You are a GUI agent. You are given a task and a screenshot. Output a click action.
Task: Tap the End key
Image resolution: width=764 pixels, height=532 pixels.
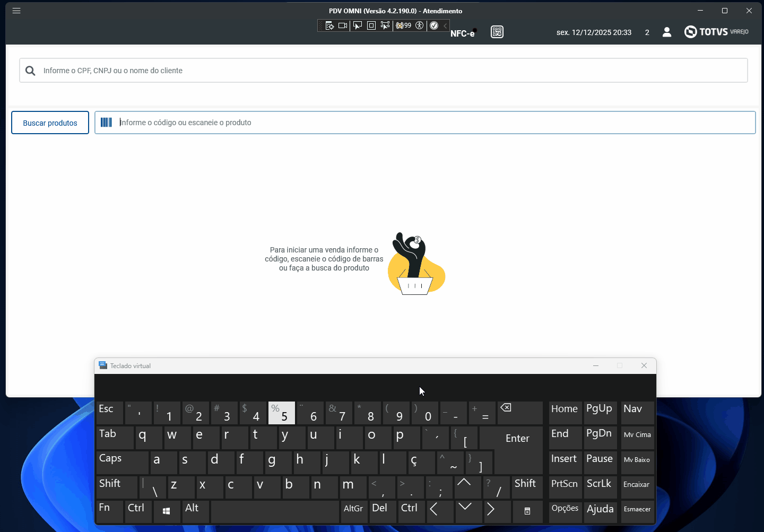565,438
